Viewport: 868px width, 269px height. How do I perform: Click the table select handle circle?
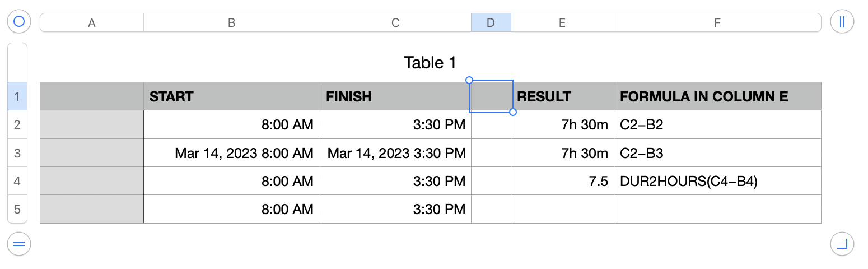tap(19, 22)
